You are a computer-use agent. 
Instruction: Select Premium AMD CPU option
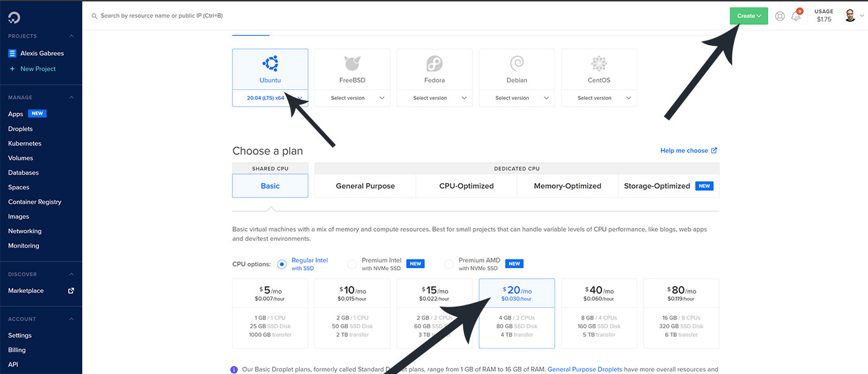coord(449,264)
